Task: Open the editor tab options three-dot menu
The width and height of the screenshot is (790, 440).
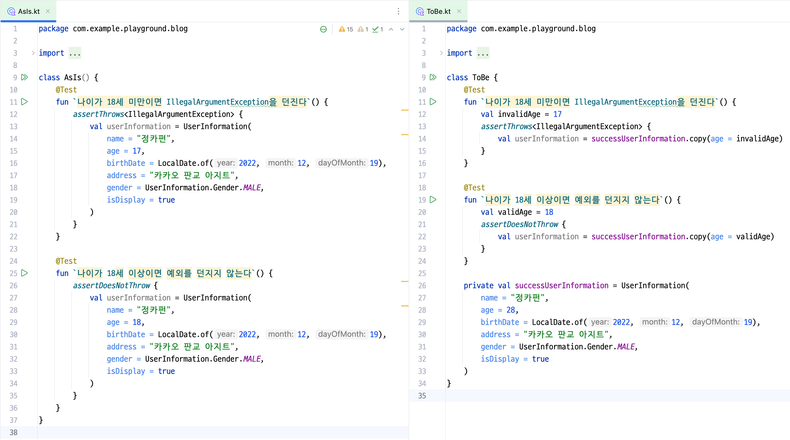Action: [x=398, y=11]
